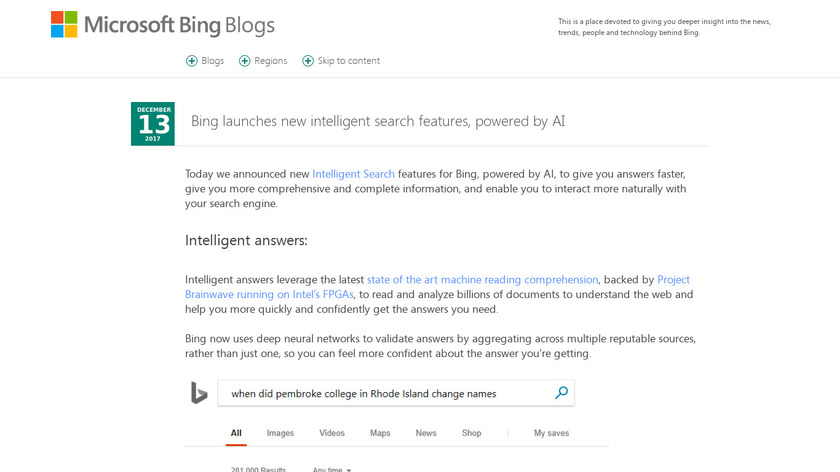Expand the Regions navigation menu
Viewport: 840px width, 472px height.
point(270,61)
